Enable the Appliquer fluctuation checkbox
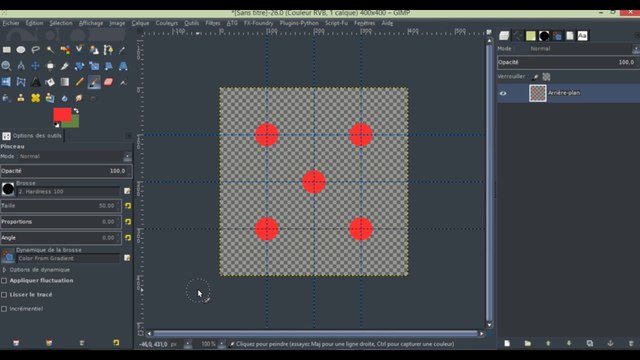Image resolution: width=640 pixels, height=360 pixels. [x=4, y=281]
